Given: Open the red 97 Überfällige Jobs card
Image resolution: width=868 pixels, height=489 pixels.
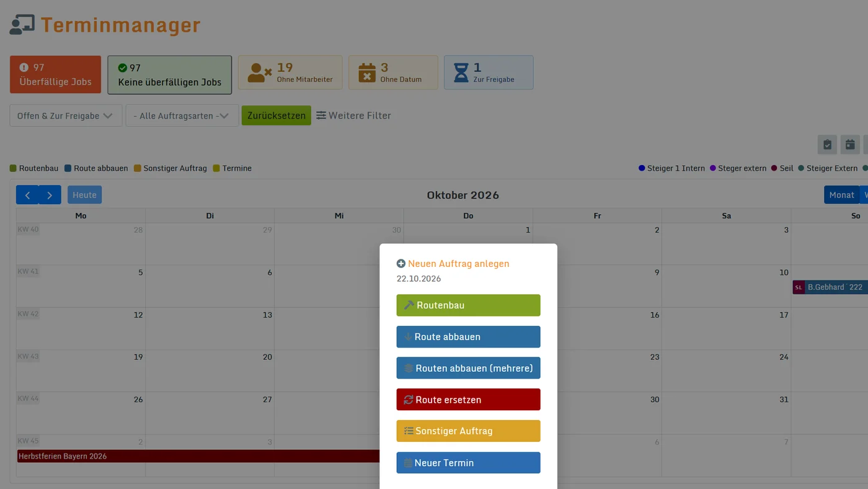Looking at the screenshot, I should [55, 74].
